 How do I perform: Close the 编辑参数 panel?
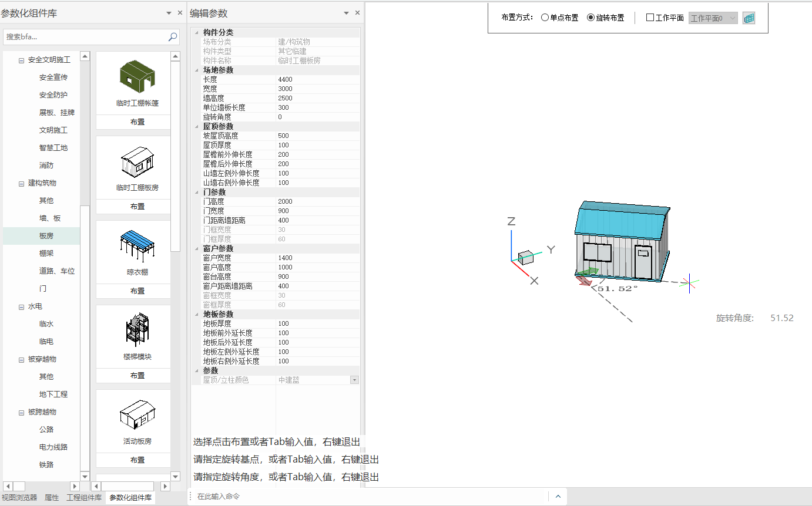pos(357,12)
